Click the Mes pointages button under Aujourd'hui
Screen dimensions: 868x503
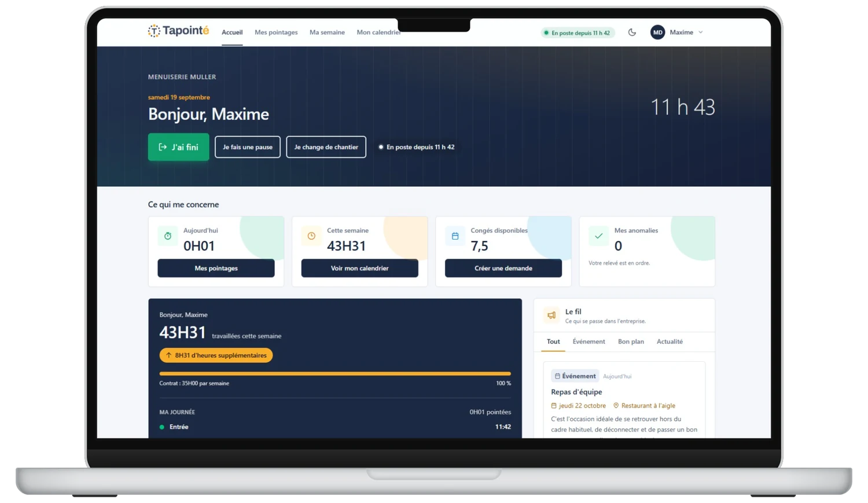coord(216,268)
